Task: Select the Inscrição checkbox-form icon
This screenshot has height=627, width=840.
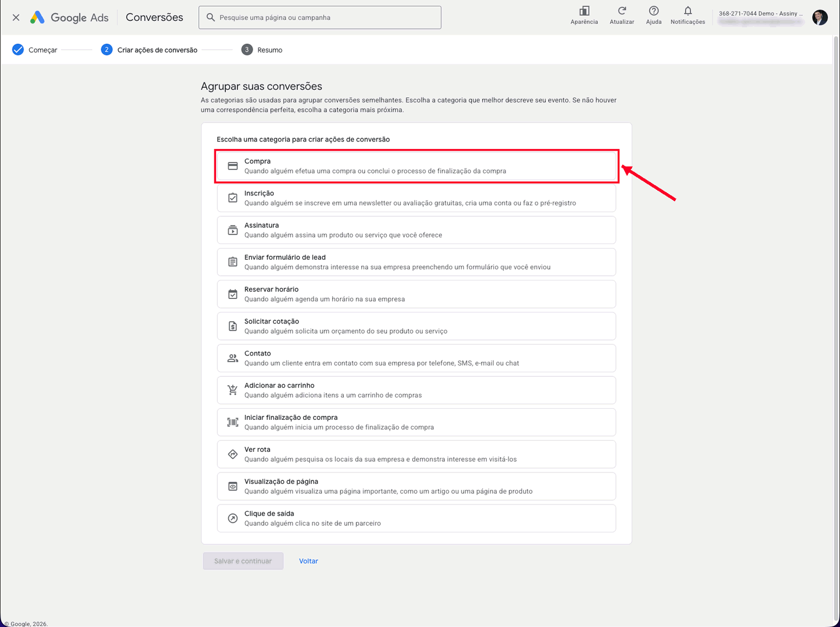Action: [233, 198]
